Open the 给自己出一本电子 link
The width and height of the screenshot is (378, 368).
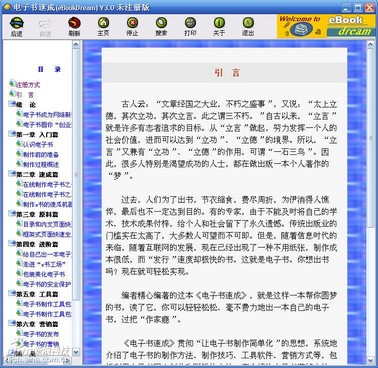pyautogui.click(x=47, y=254)
